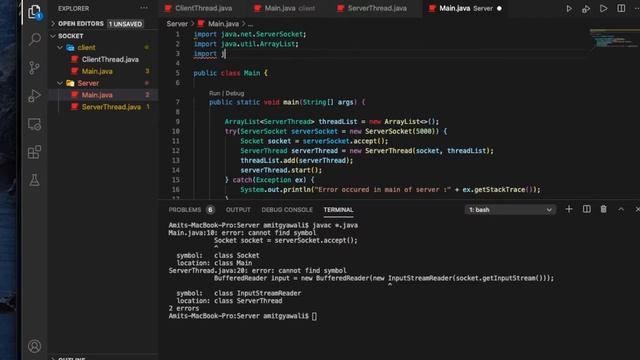Screen dimensions: 640x360
Task: Click the Explorer more actions ellipsis
Action: click(144, 8)
